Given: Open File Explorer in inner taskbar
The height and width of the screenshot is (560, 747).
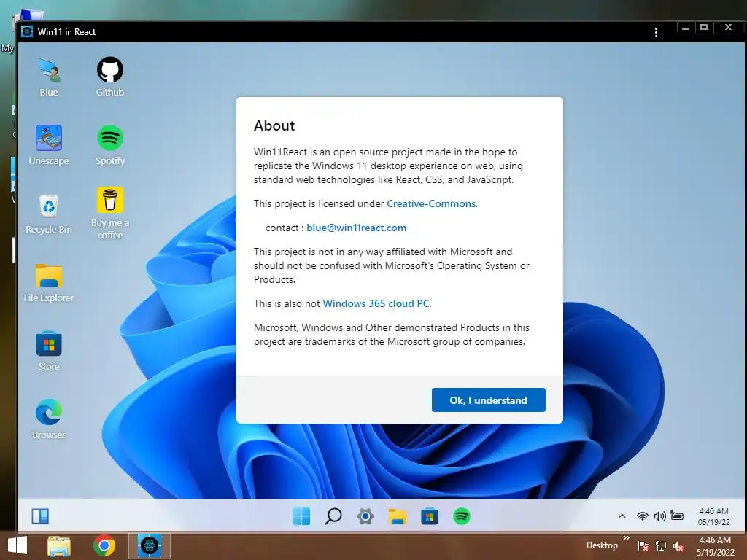Looking at the screenshot, I should [398, 516].
